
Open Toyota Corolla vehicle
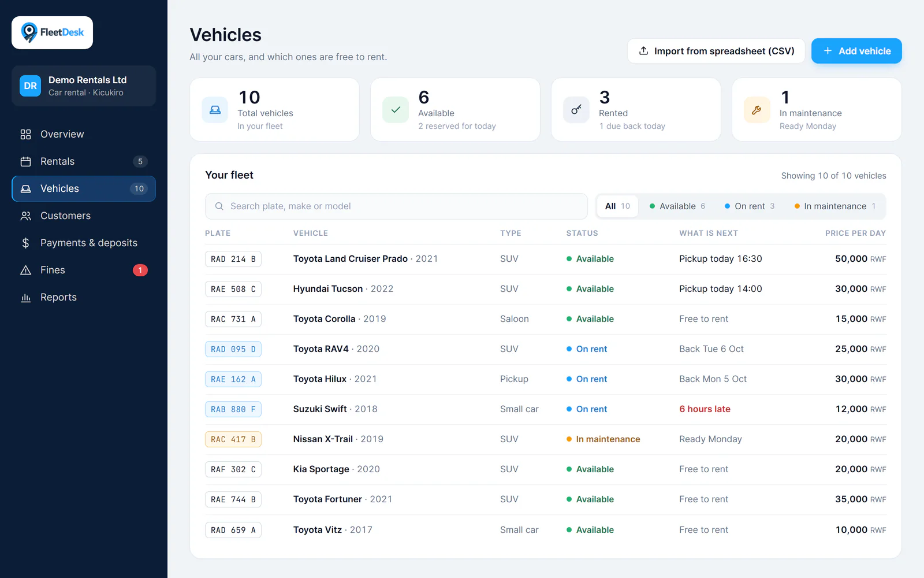point(324,319)
